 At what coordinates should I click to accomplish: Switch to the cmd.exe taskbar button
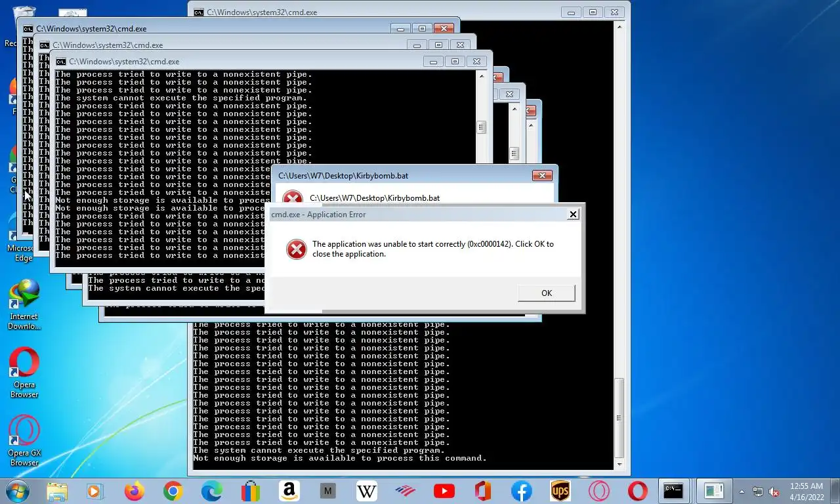click(673, 491)
